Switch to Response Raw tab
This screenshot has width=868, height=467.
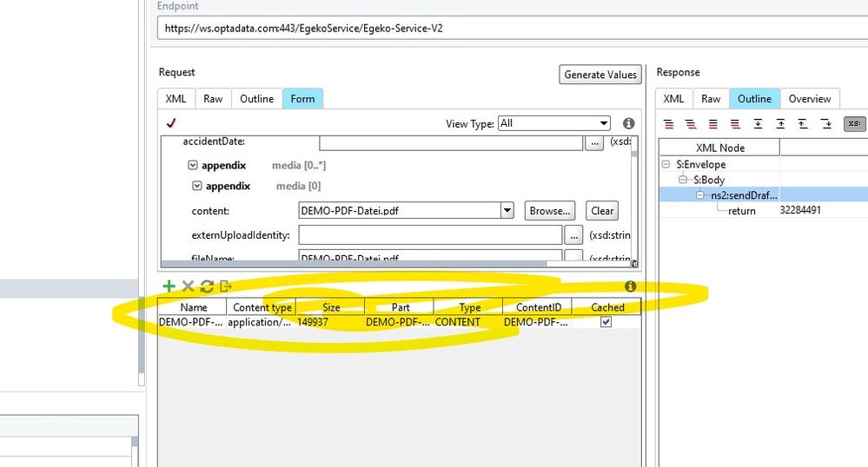(711, 98)
